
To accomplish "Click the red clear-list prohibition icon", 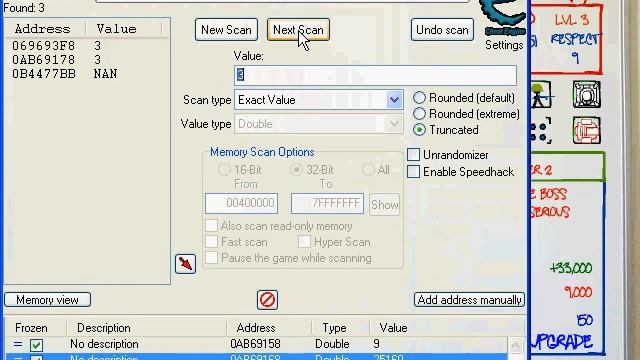I will [267, 300].
